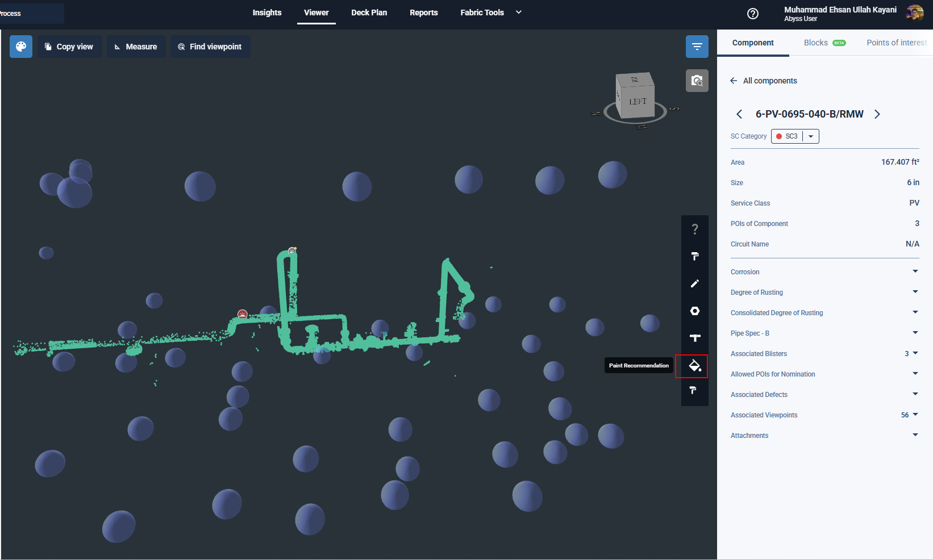Open the color palette settings button
This screenshot has height=560, width=933.
coord(21,47)
